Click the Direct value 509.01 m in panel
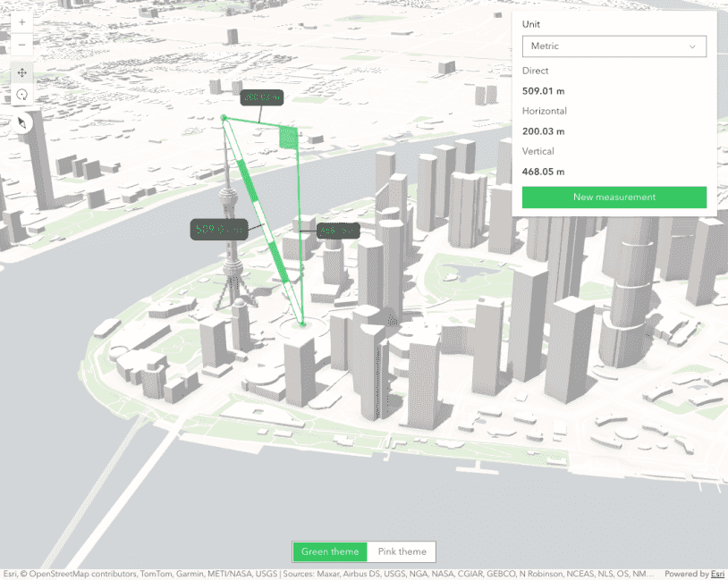The width and height of the screenshot is (728, 580). (543, 90)
